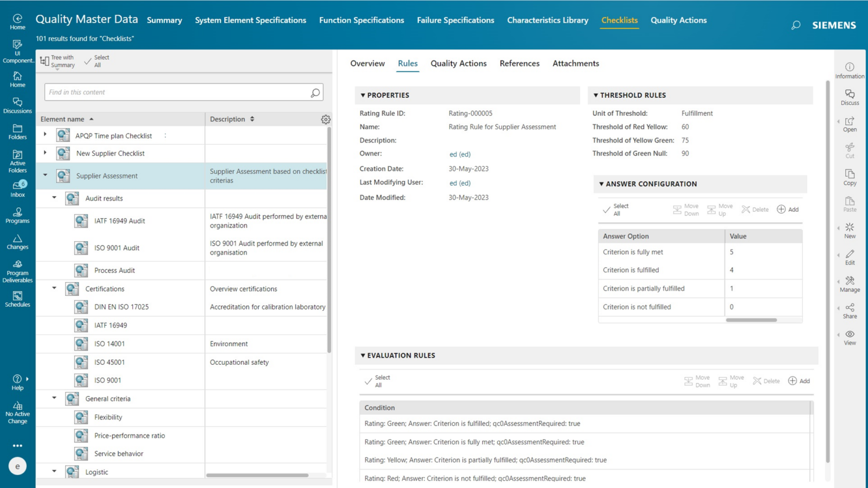Collapse the Supplier Assessment tree node

pyautogui.click(x=45, y=176)
